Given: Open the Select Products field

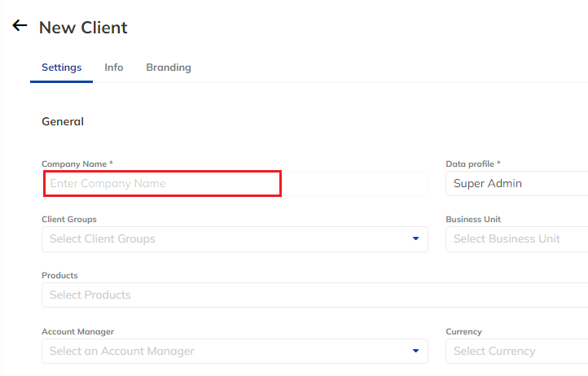Looking at the screenshot, I should [x=315, y=295].
